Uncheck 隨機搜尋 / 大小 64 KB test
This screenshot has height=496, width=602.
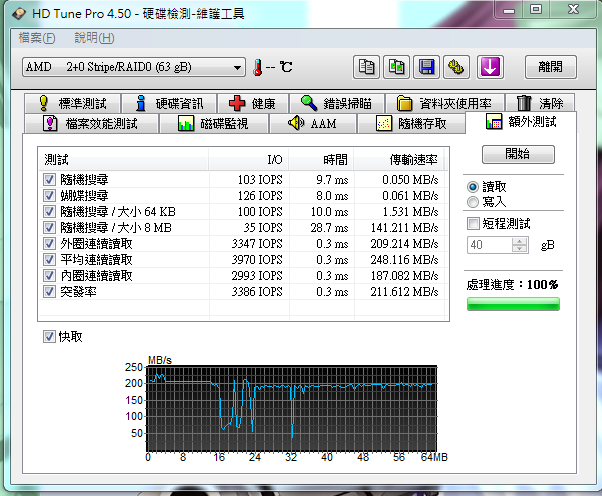point(49,212)
